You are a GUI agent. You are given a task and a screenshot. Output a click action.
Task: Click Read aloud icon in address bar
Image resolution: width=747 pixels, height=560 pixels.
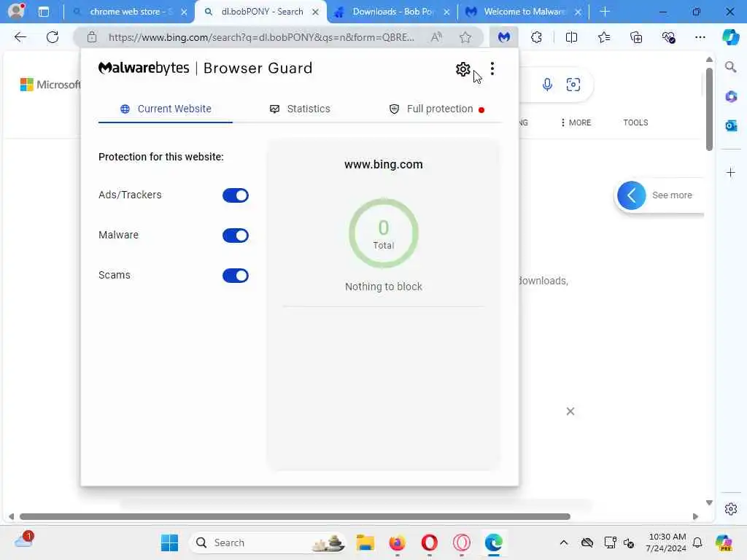[x=436, y=37]
